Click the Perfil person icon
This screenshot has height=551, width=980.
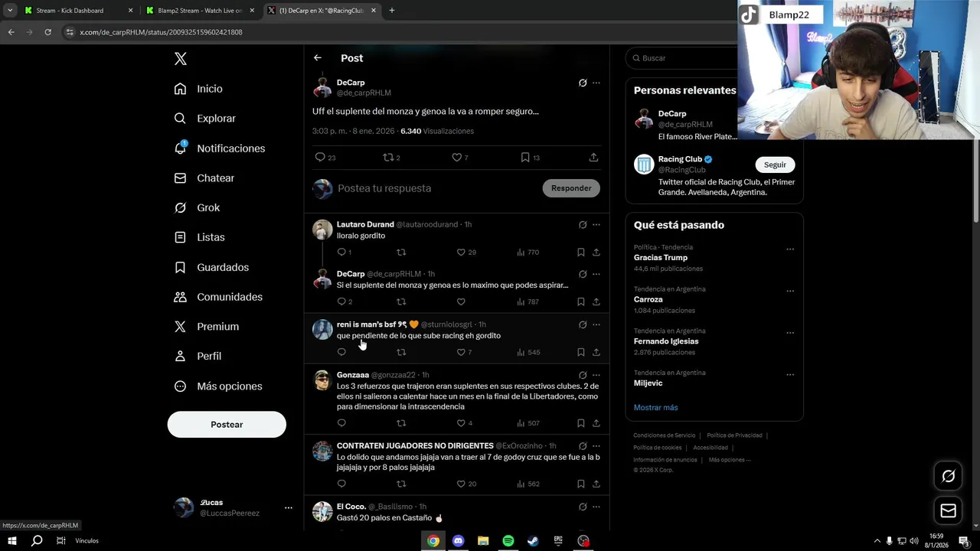point(180,356)
